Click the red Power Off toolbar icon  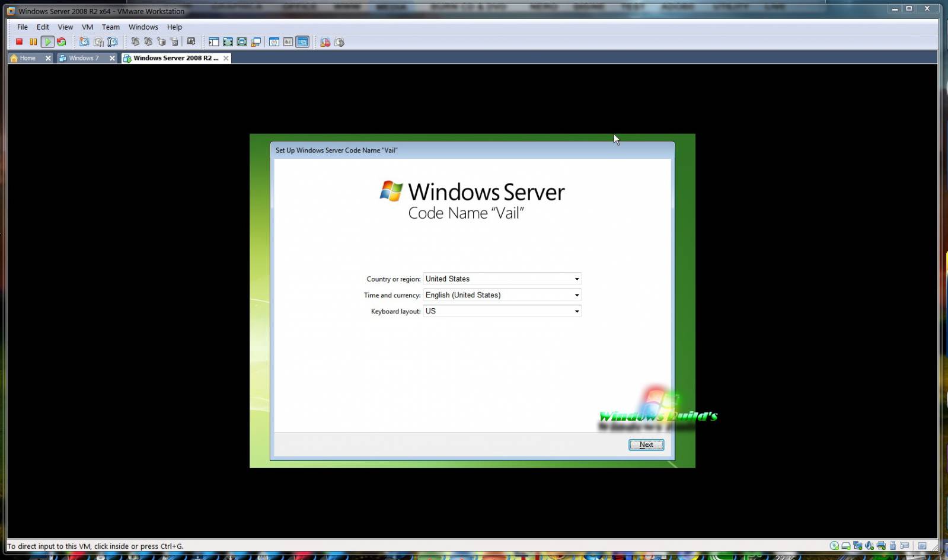[19, 42]
